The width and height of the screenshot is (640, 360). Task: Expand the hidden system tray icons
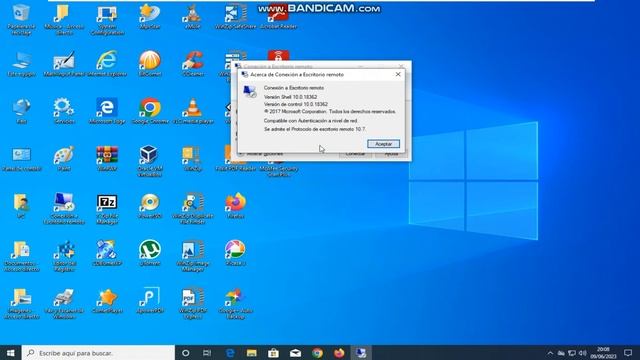tap(550, 353)
